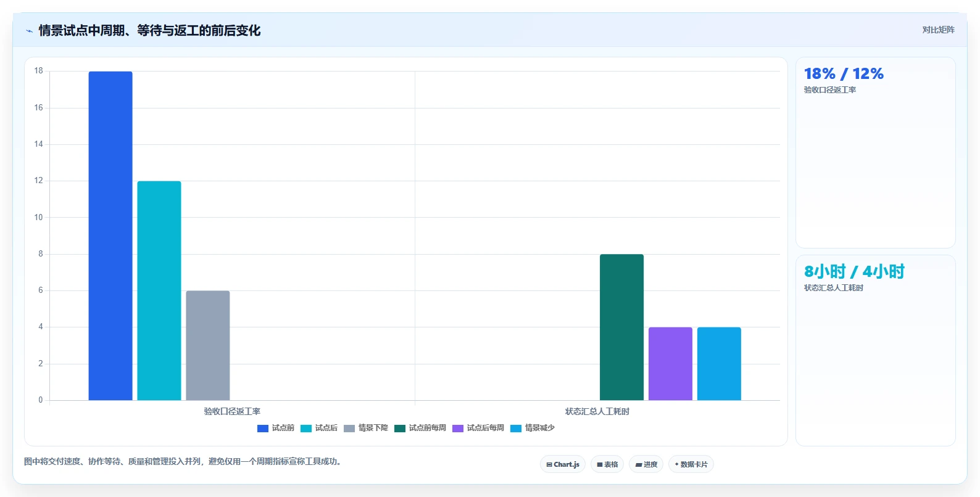Toggle the 试点前每周 legend entry
The width and height of the screenshot is (980, 497).
coord(420,428)
